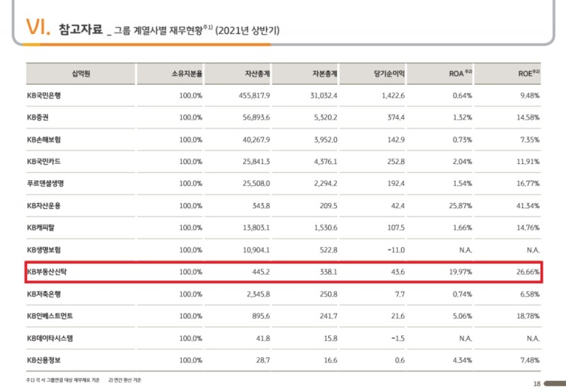This screenshot has width=566, height=392.
Task: Click total assets value '445.2'
Action: click(x=261, y=272)
